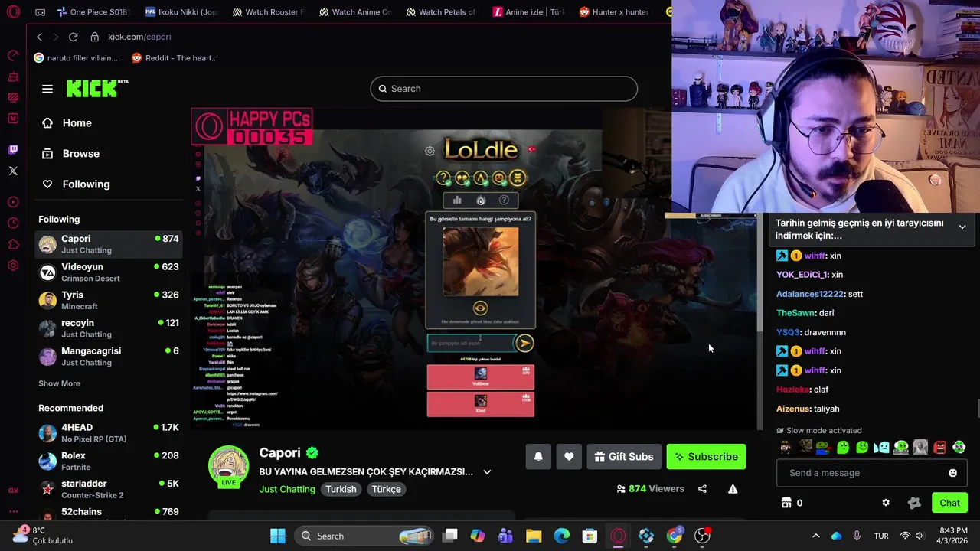Show hidden tray icons chevron

[815, 536]
